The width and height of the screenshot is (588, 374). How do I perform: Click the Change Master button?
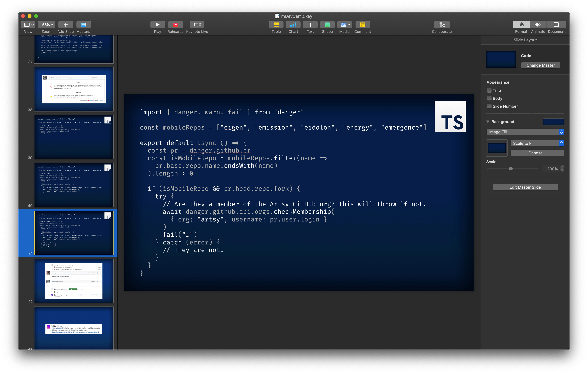point(540,65)
